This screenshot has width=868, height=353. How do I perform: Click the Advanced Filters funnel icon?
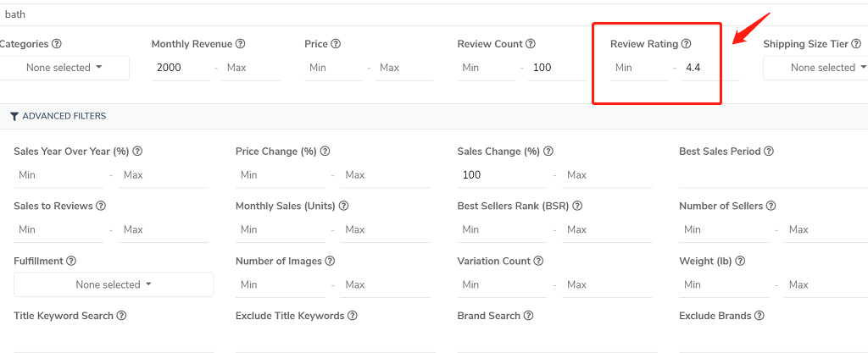coord(14,116)
